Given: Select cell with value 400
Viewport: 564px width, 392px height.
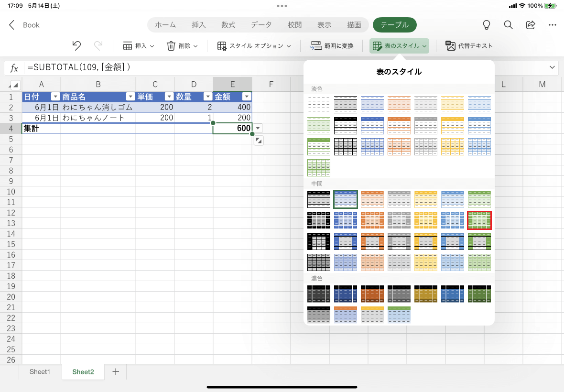Looking at the screenshot, I should point(232,107).
